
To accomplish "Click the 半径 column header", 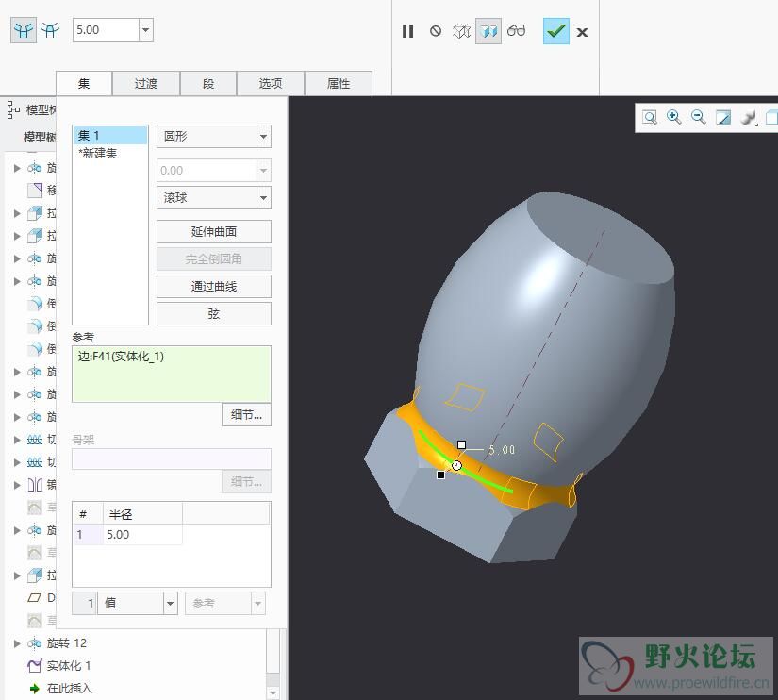I will (142, 514).
